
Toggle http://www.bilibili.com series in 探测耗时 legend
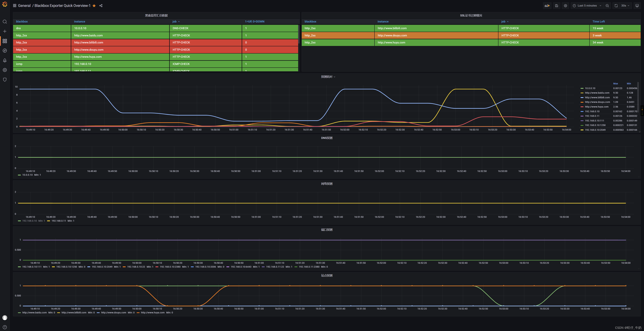597,97
